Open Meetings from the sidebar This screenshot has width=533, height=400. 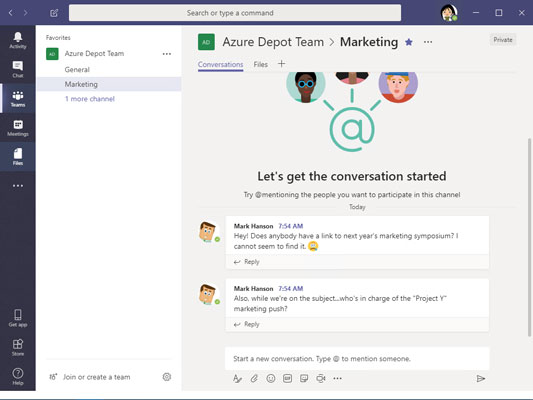pos(18,128)
